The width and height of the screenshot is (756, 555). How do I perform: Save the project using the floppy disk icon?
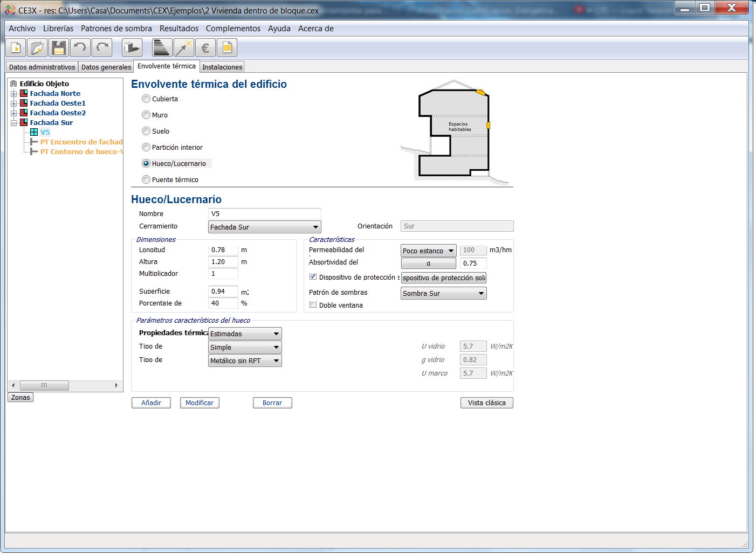tap(59, 48)
